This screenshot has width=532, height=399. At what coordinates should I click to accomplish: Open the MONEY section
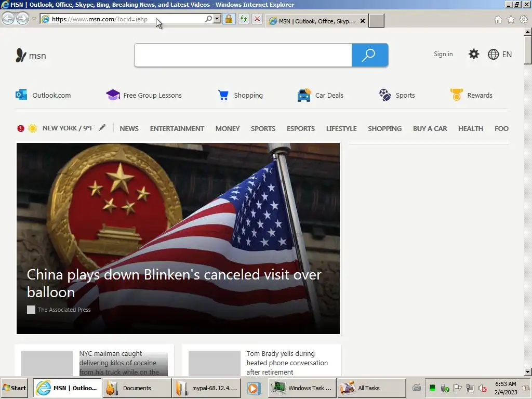(x=228, y=129)
